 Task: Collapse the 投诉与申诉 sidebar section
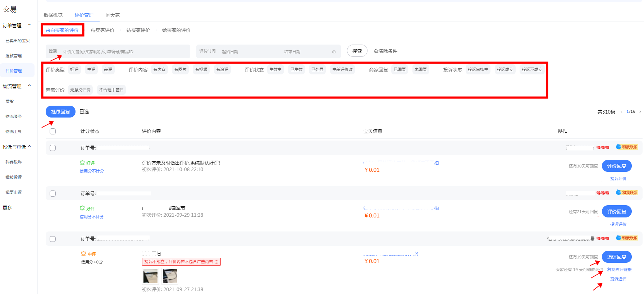pyautogui.click(x=29, y=147)
